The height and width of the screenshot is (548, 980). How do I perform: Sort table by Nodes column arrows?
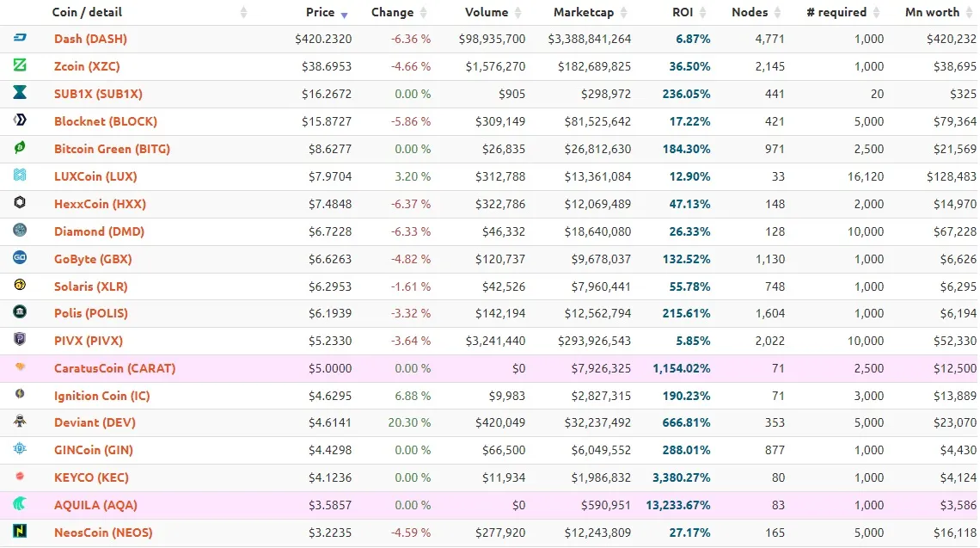[777, 13]
